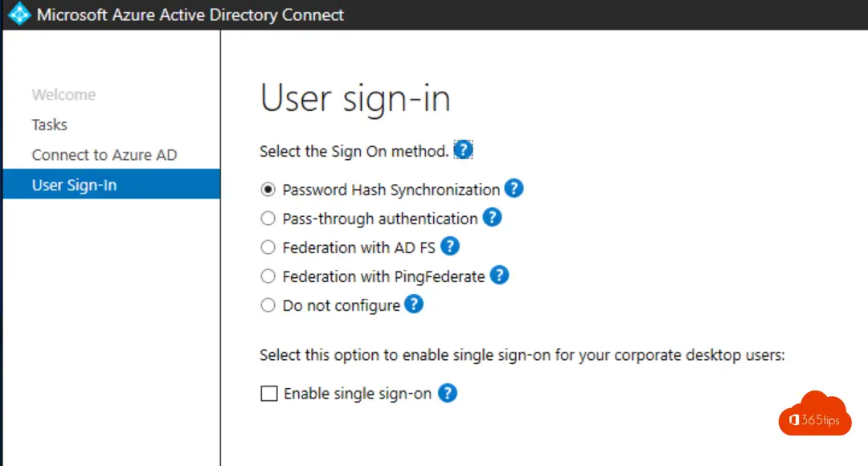Open help for Federation with PingFederate
868x466 pixels.
tap(498, 276)
